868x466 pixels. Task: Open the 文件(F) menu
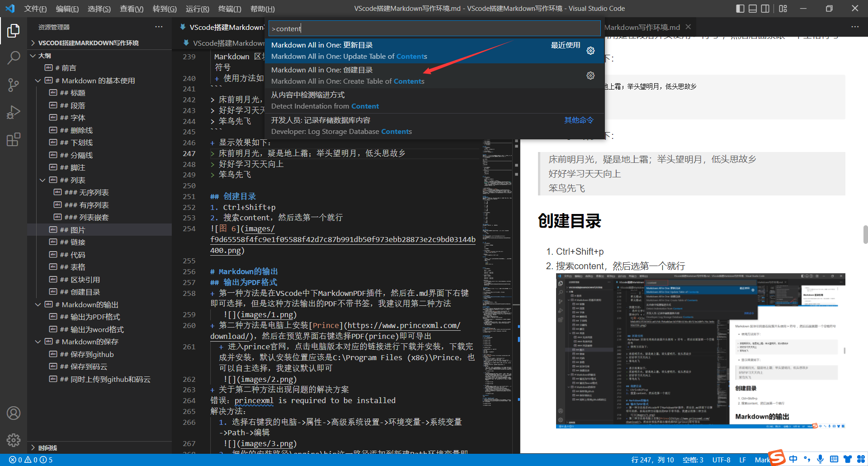(x=35, y=9)
